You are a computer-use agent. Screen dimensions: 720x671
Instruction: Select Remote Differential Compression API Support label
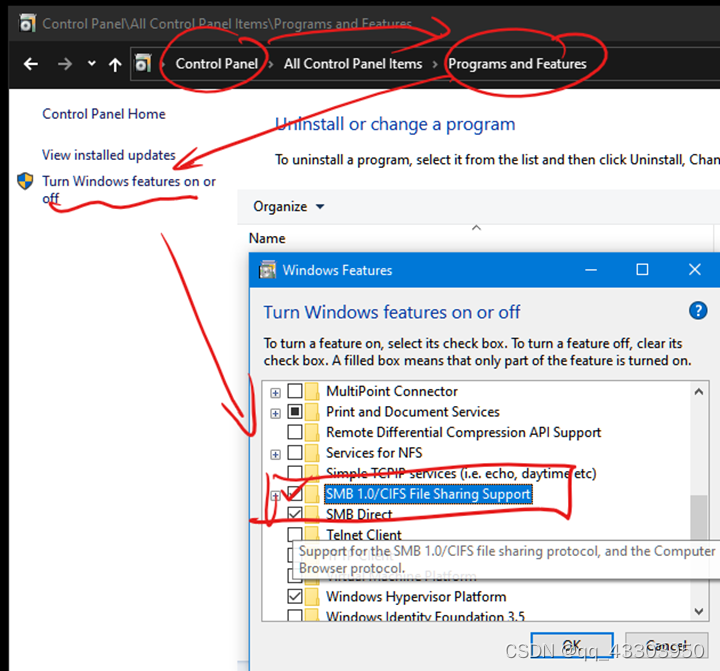[463, 432]
